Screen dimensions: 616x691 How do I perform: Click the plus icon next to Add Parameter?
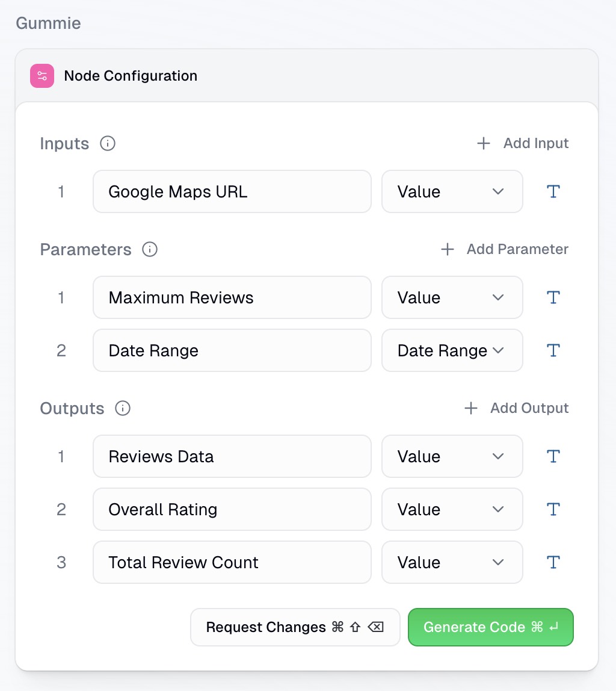[448, 249]
